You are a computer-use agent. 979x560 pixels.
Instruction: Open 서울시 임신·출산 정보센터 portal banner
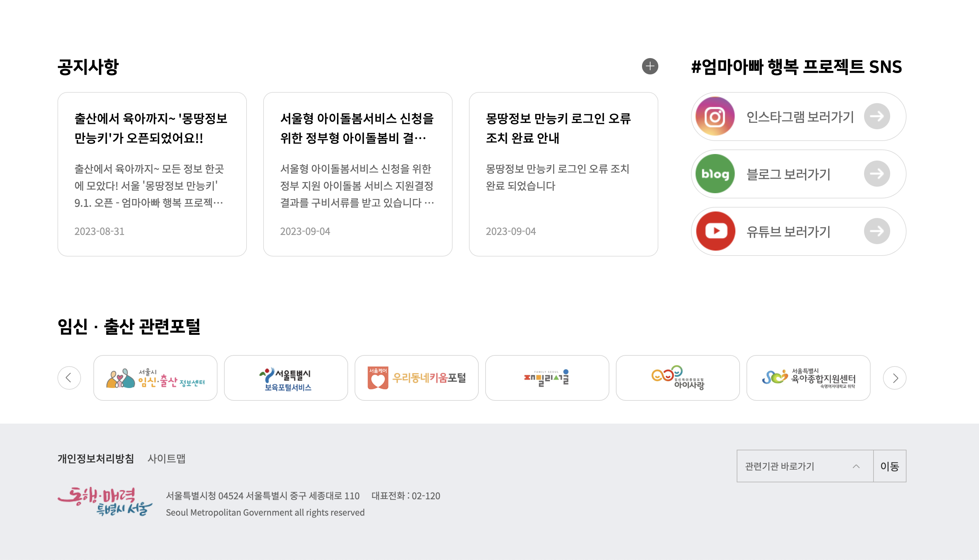pyautogui.click(x=155, y=378)
